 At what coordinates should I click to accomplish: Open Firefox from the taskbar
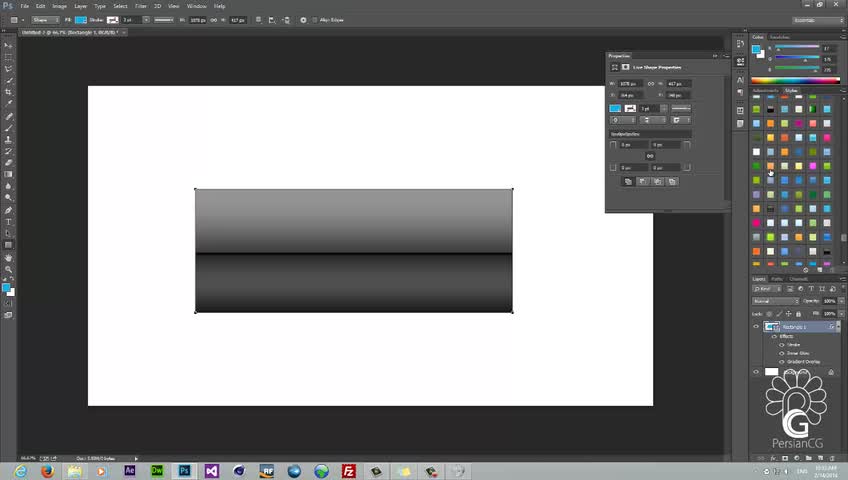coord(48,471)
